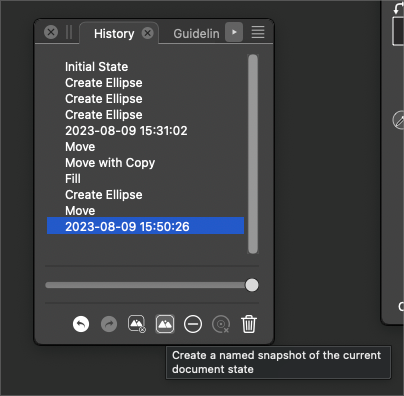Screen dimensions: 404x396
Task: Select the History tab
Action: pos(114,34)
